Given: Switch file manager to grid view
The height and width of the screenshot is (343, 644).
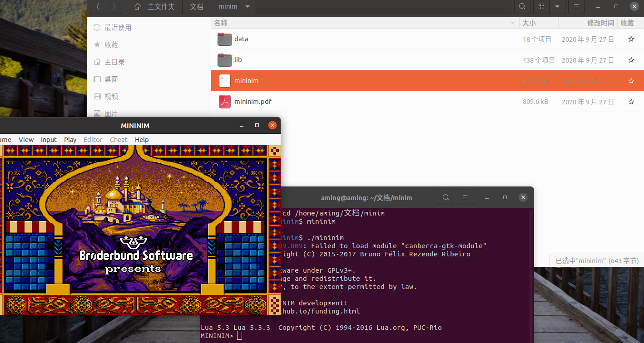Looking at the screenshot, I should [541, 7].
